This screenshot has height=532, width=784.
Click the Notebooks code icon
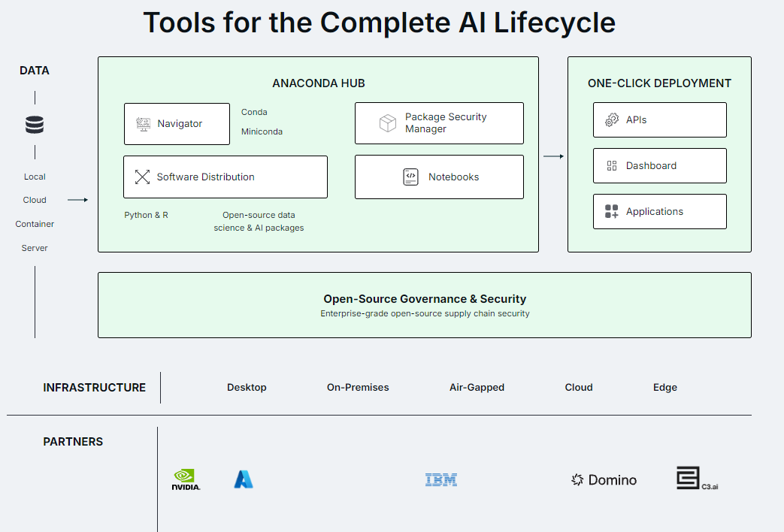pyautogui.click(x=410, y=177)
